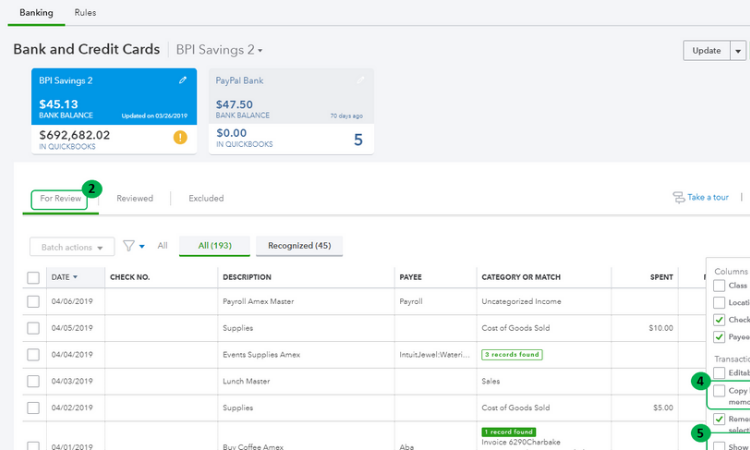Click the PAYEE column header
Viewport: 750px width, 450px height.
pos(410,277)
